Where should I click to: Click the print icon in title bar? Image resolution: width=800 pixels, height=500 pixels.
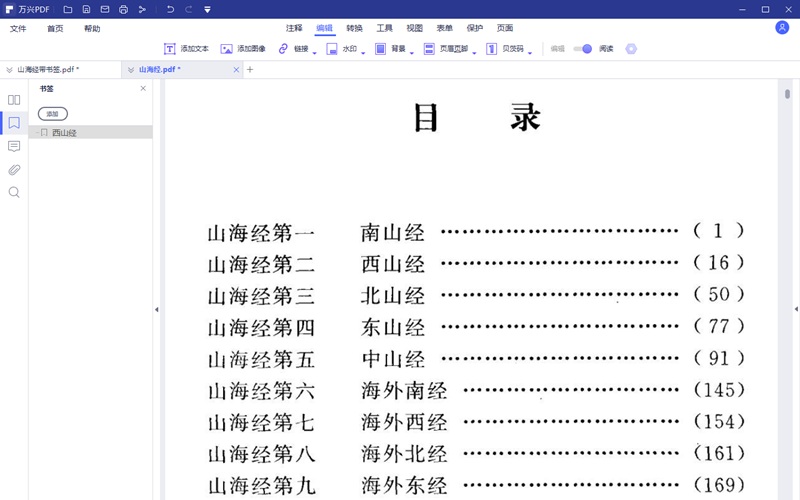(x=123, y=10)
